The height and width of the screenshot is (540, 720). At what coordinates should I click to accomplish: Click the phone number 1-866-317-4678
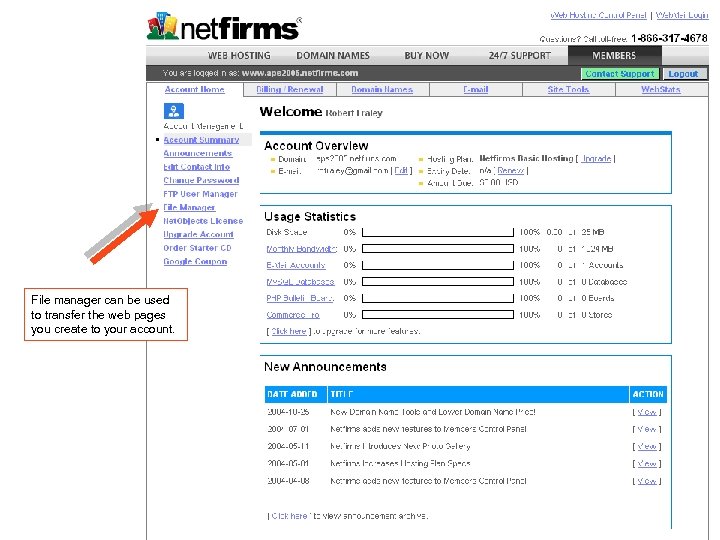[x=669, y=38]
